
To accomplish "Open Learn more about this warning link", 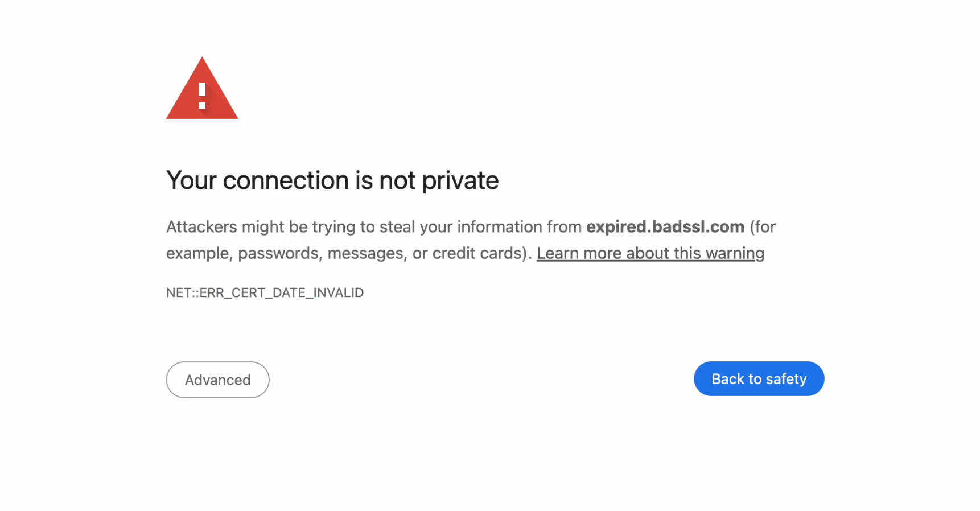I will click(x=650, y=253).
